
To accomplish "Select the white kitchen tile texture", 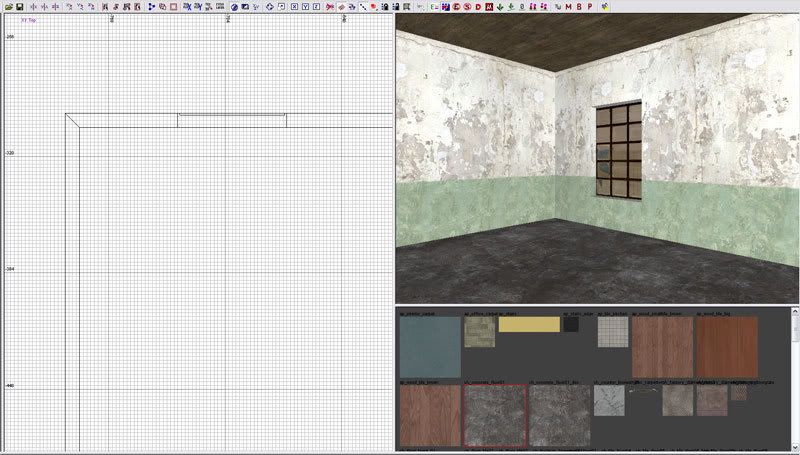I will pos(611,331).
